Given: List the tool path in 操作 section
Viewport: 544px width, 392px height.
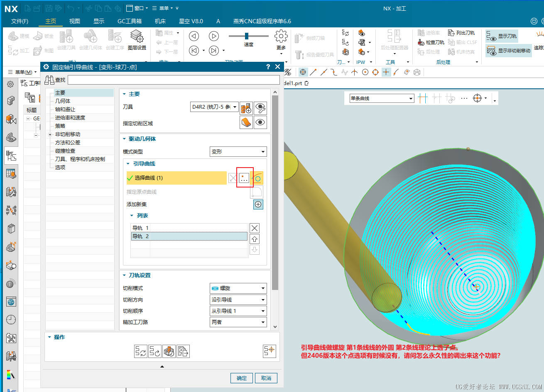Looking at the screenshot, I should [x=183, y=351].
